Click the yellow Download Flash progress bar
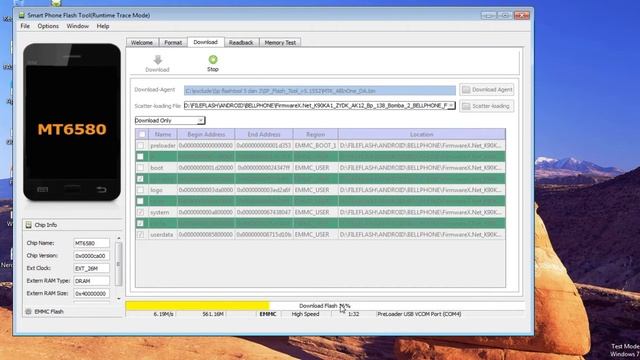Screen dimensions: 640x360 pyautogui.click(x=198, y=306)
